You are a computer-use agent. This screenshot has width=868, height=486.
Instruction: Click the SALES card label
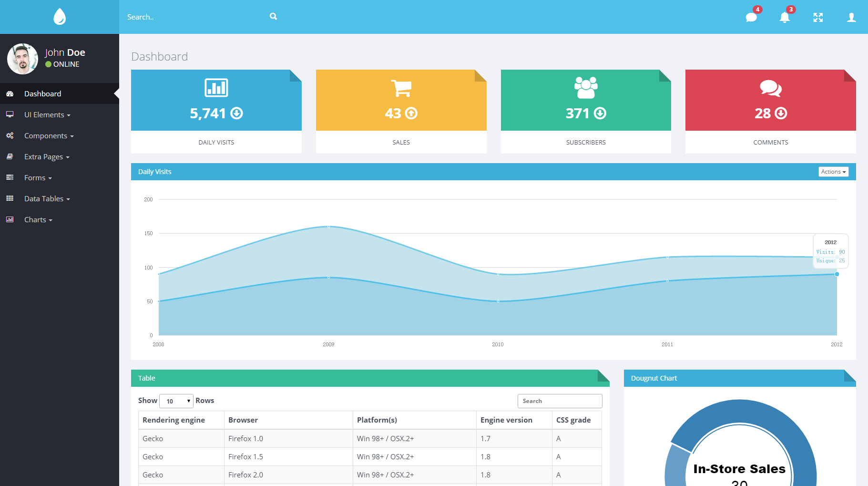tap(401, 142)
